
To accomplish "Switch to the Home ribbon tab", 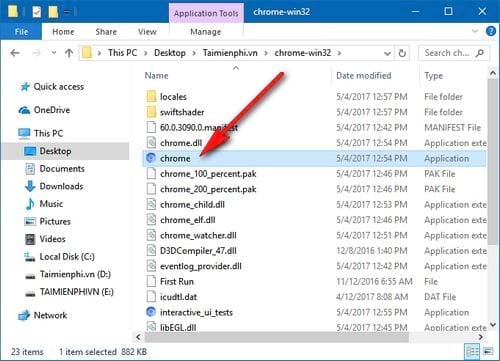I will pos(63,32).
